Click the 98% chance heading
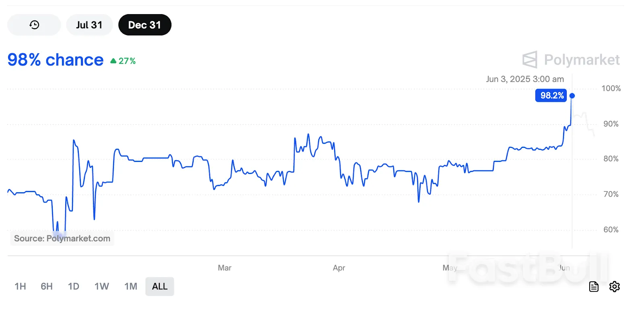The height and width of the screenshot is (311, 644). (55, 60)
